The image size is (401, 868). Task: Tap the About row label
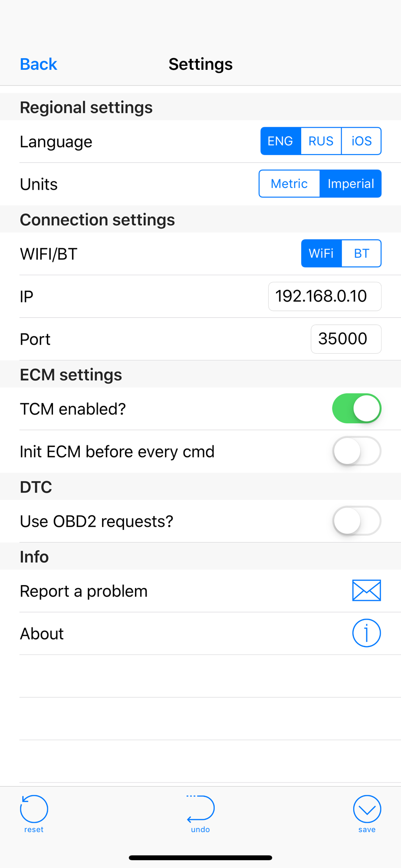tap(42, 634)
